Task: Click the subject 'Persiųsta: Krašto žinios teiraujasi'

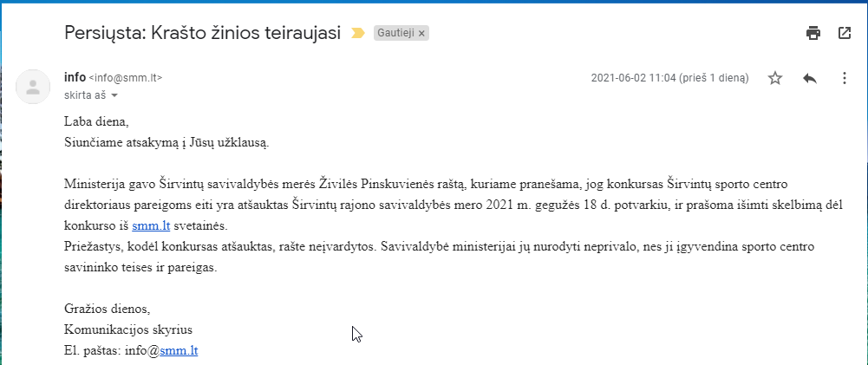Action: point(201,34)
